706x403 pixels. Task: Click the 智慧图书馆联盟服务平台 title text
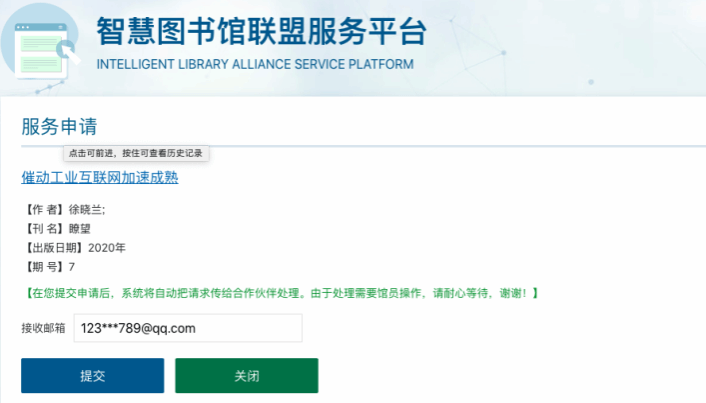(261, 32)
